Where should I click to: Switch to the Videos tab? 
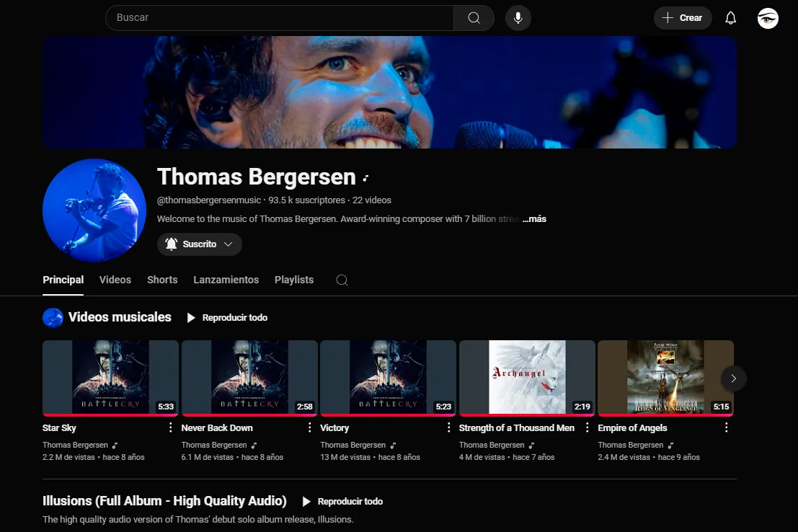pos(115,280)
